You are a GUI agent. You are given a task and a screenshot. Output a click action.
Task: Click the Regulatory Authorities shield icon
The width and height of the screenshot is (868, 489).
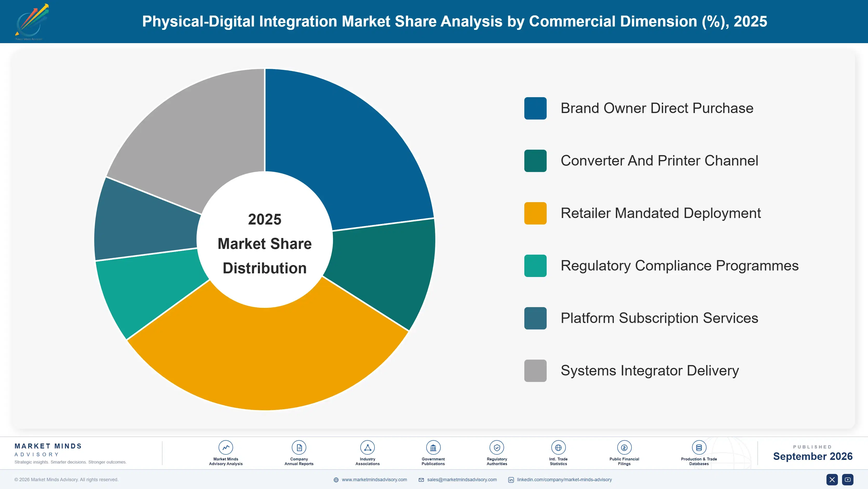click(497, 447)
